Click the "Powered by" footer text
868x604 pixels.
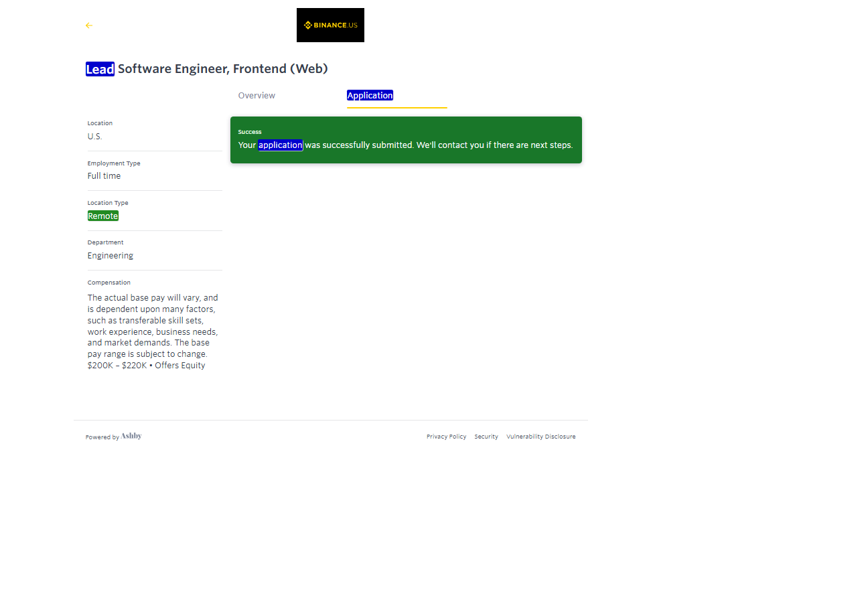102,437
